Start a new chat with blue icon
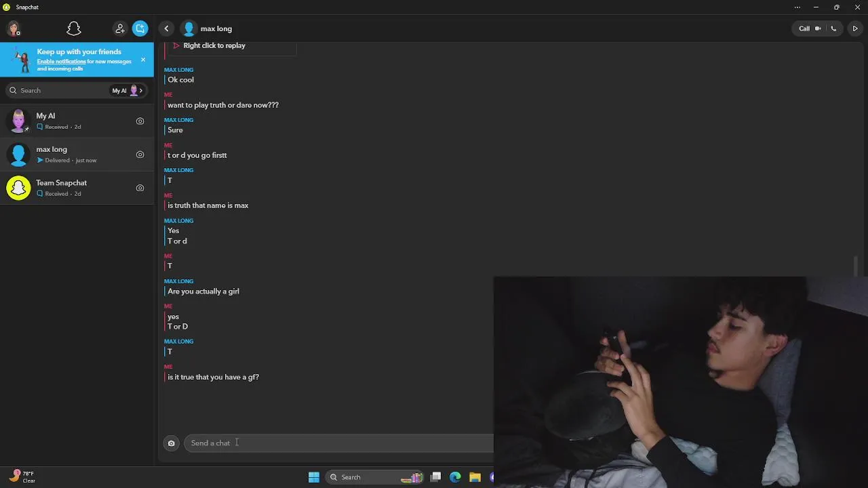The image size is (868, 488). [140, 28]
